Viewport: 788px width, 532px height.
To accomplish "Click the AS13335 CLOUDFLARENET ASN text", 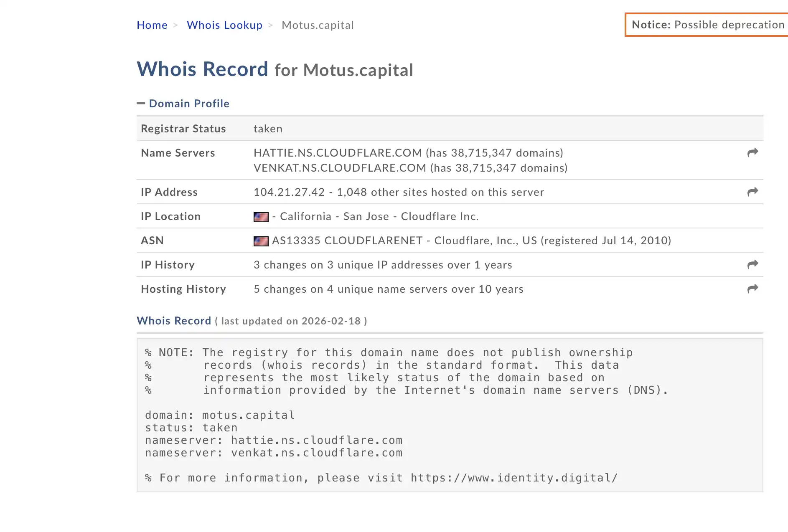I will pyautogui.click(x=347, y=241).
